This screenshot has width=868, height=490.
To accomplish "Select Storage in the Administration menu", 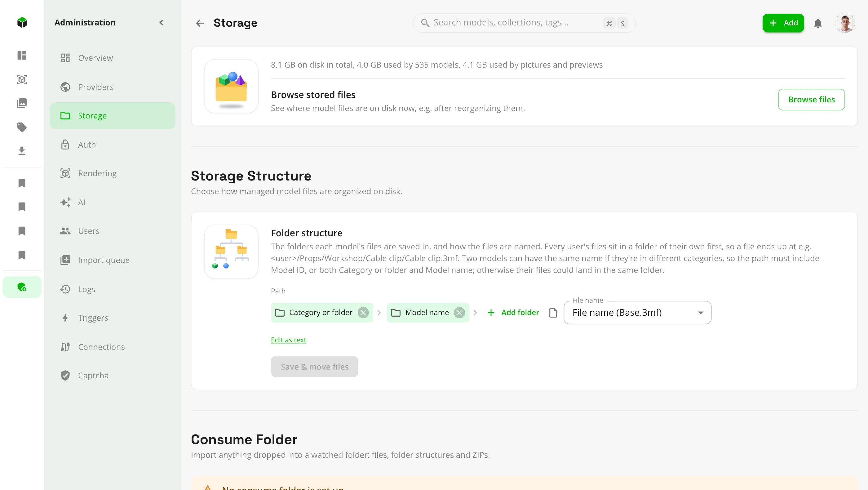I will pyautogui.click(x=113, y=116).
